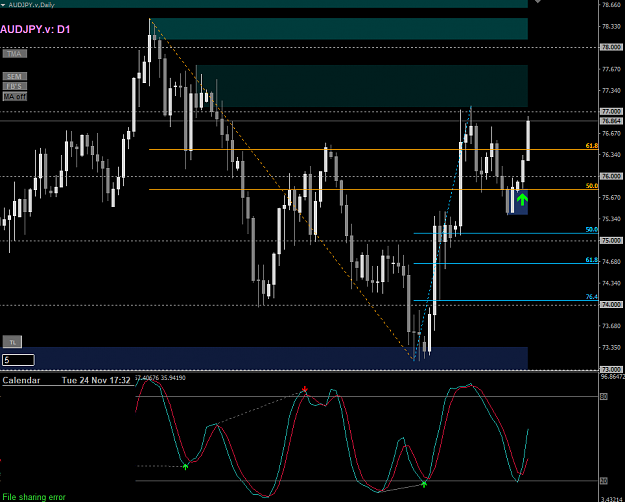Click the orange 50.0 Fibonacci label
Screen dimensions: 625x502
click(x=592, y=186)
